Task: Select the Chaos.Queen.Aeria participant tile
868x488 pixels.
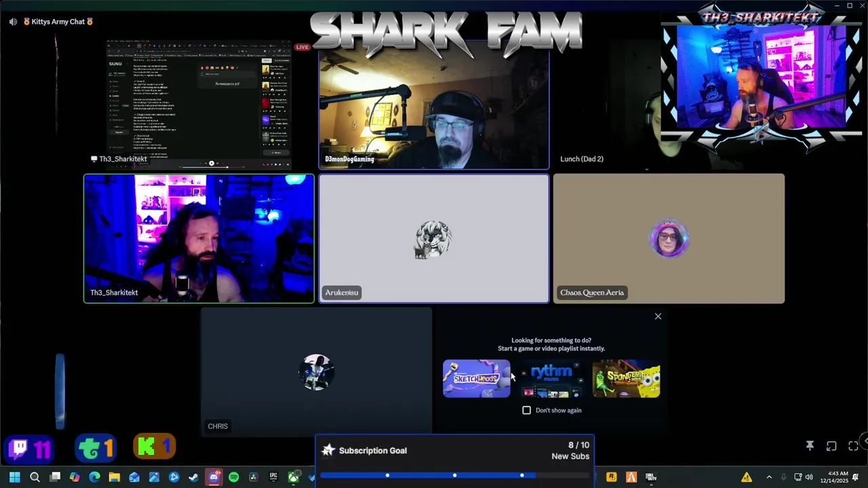Action: coord(669,238)
